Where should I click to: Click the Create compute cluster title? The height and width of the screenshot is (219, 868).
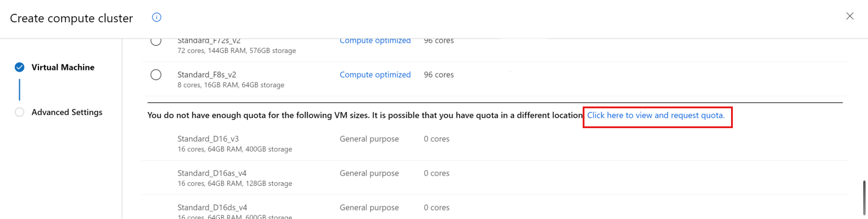pos(71,18)
